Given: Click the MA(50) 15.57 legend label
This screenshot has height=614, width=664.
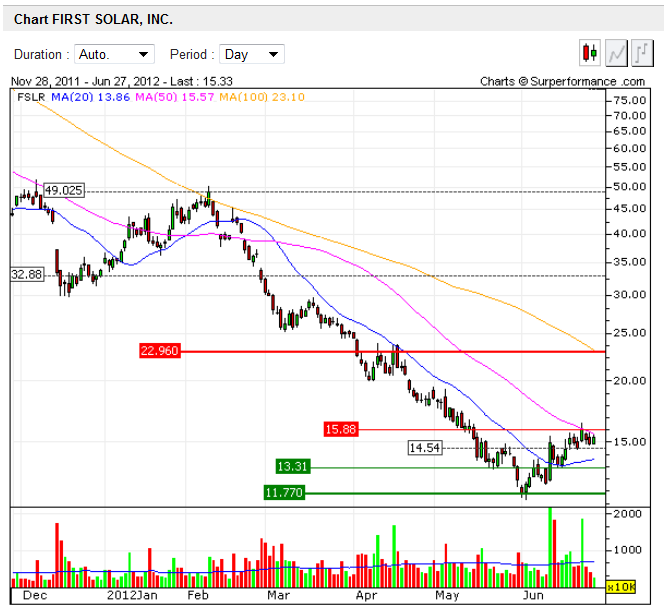Looking at the screenshot, I should tap(175, 96).
